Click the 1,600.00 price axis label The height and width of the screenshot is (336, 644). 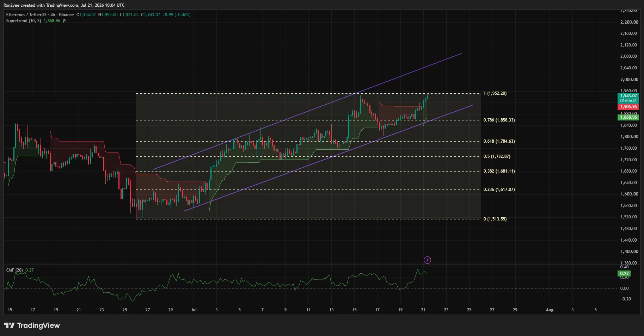pos(629,194)
